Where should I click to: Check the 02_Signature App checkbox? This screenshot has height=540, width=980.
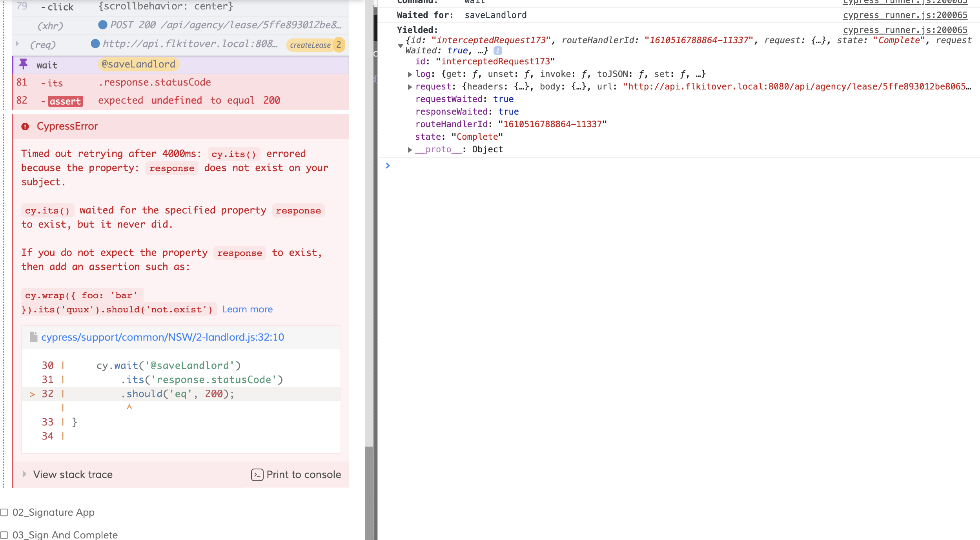5,512
